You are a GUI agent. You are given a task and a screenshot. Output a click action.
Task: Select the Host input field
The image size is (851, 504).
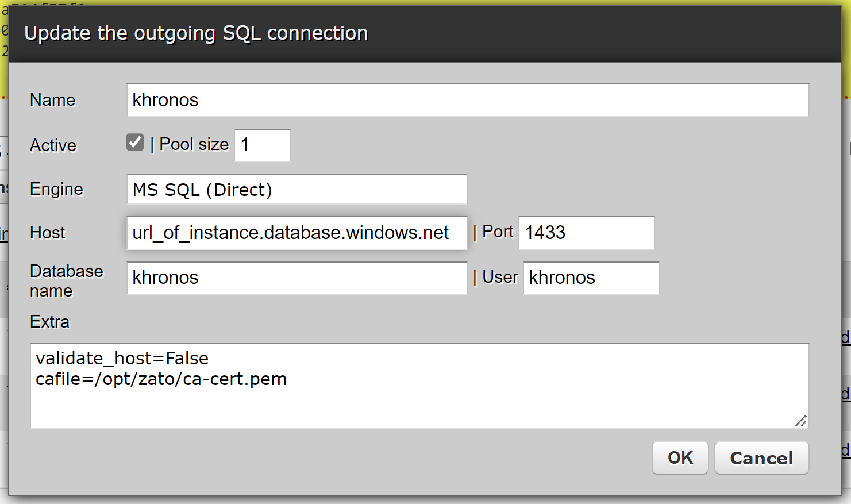pyautogui.click(x=296, y=233)
